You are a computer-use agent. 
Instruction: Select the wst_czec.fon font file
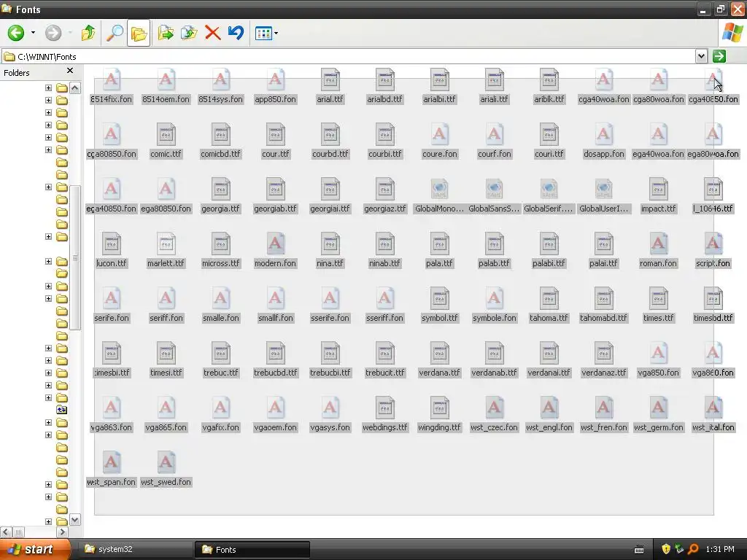(x=494, y=415)
